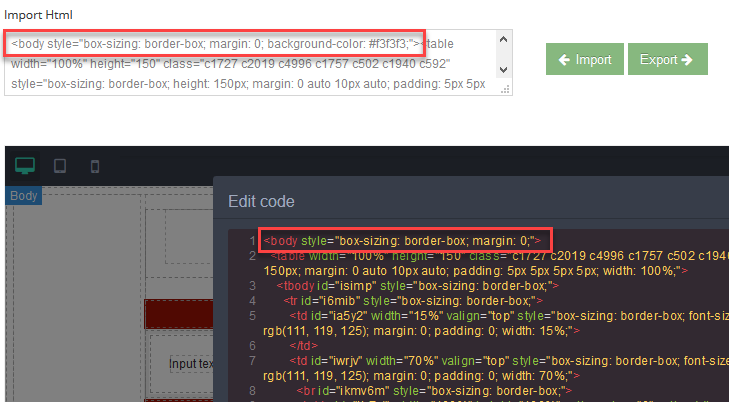The width and height of the screenshot is (729, 402).
Task: Click line number 2 in gutter
Action: (252, 256)
